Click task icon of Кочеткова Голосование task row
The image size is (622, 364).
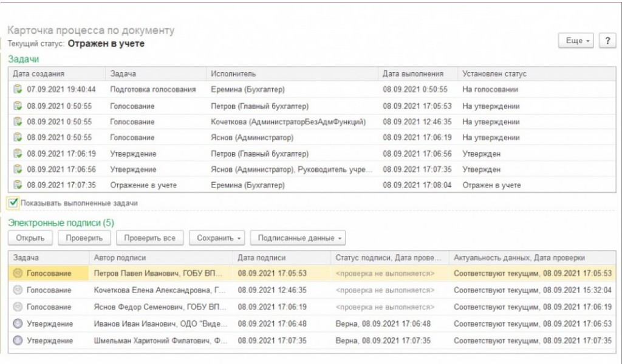[x=18, y=122]
